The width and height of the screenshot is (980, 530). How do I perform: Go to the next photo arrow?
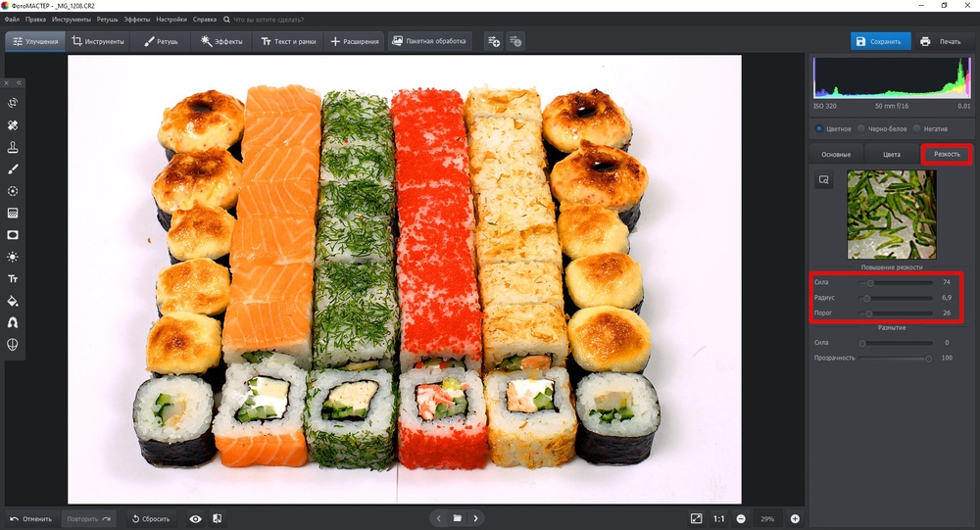pos(475,518)
